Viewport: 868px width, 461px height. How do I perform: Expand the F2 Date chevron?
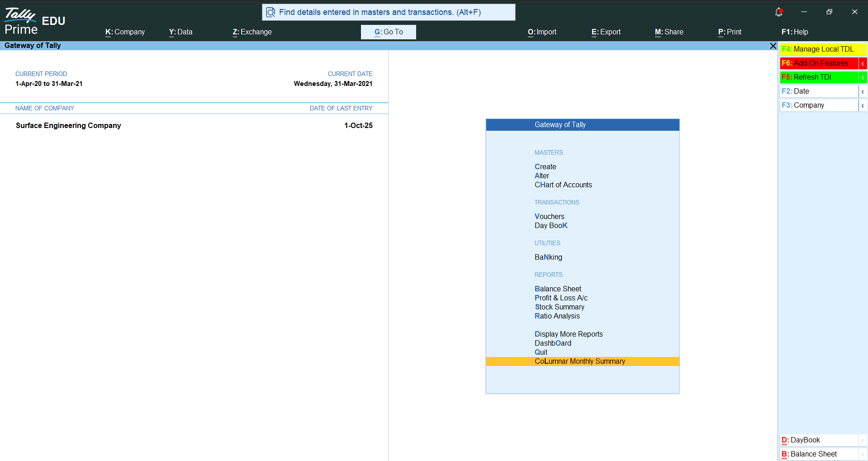tap(863, 91)
